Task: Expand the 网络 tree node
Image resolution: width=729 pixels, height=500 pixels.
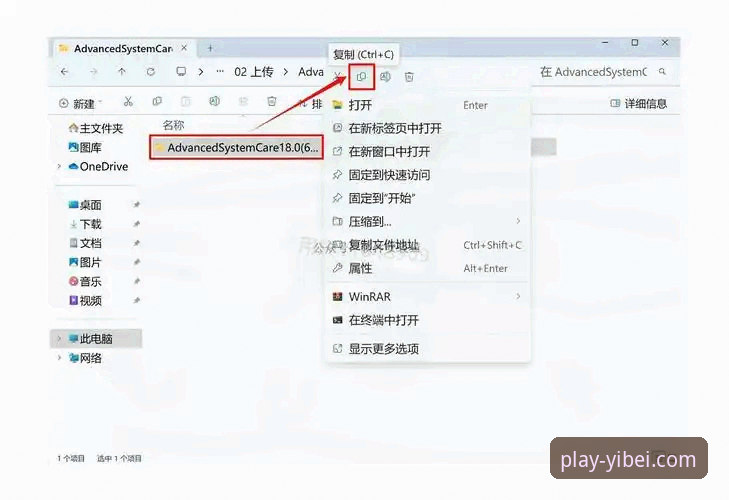Action: (x=59, y=358)
